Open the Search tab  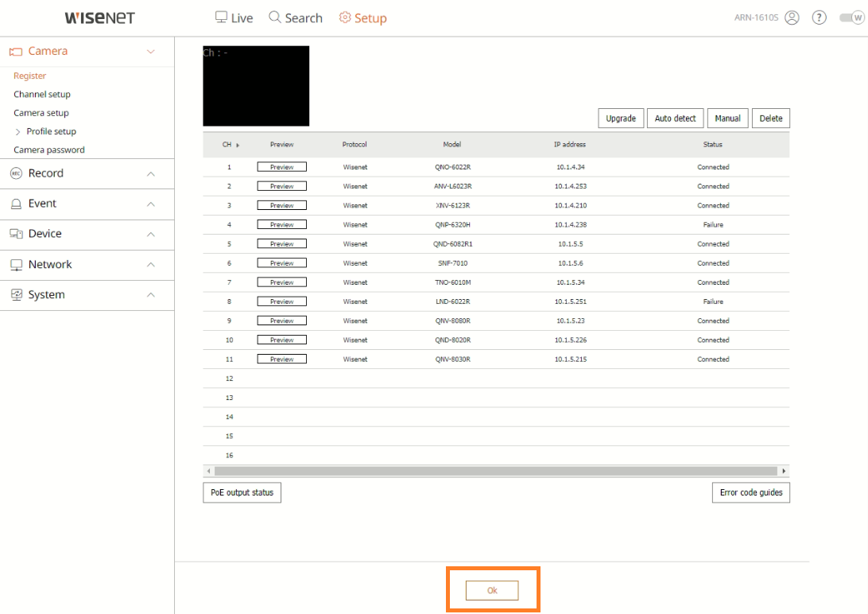pos(296,17)
